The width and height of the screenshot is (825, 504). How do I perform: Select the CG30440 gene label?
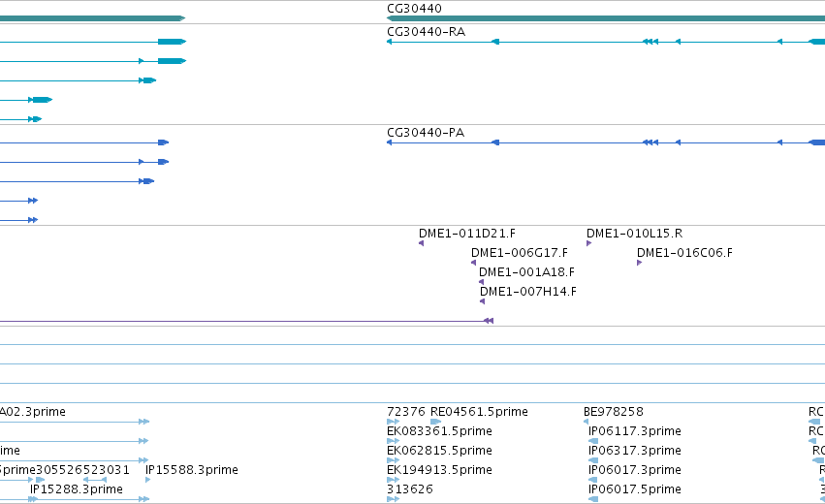414,9
